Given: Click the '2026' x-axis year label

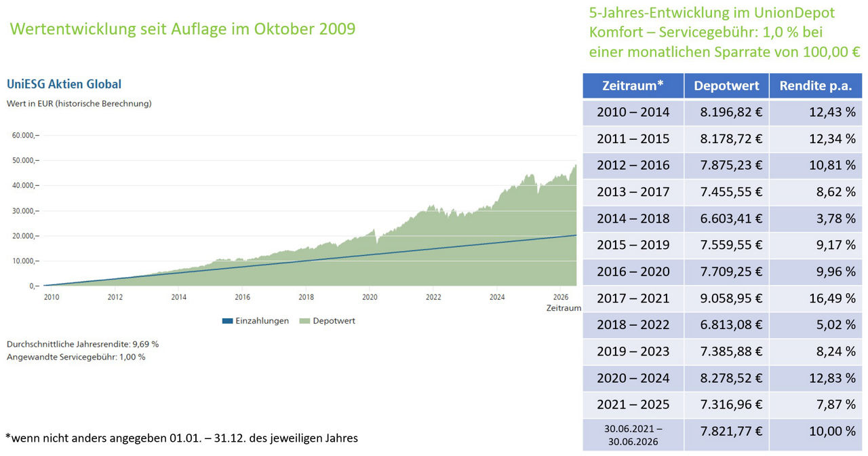Looking at the screenshot, I should [561, 297].
